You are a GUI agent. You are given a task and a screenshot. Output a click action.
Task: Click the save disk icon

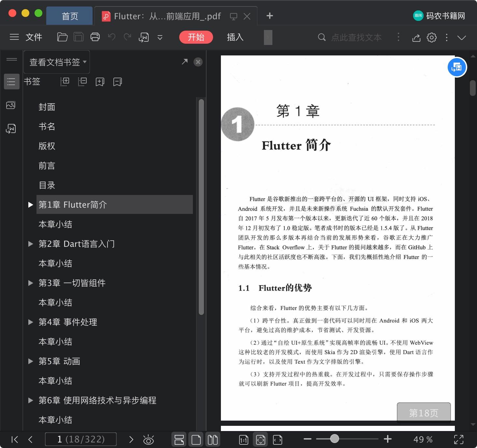pos(79,37)
